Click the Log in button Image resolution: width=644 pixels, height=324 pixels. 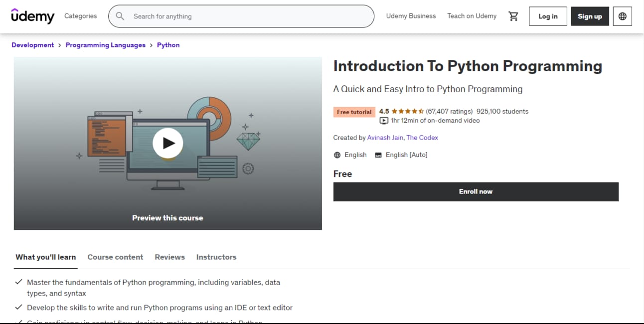[x=548, y=16]
